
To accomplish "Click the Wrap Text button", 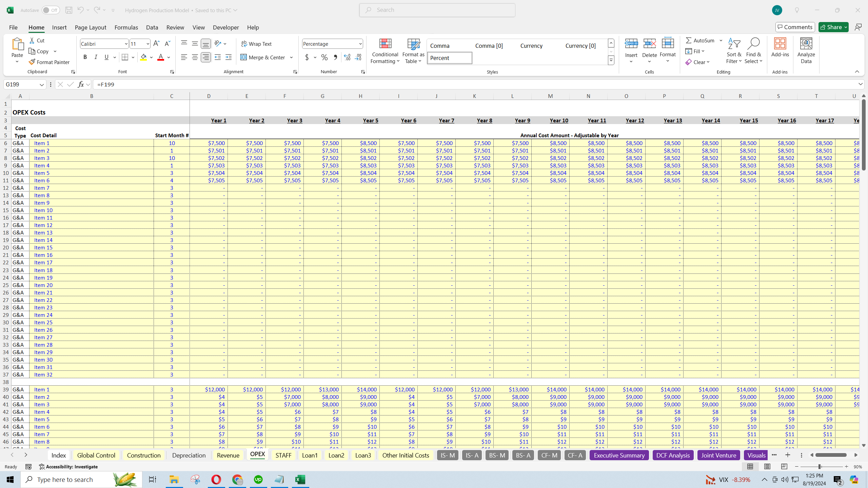I will (256, 44).
